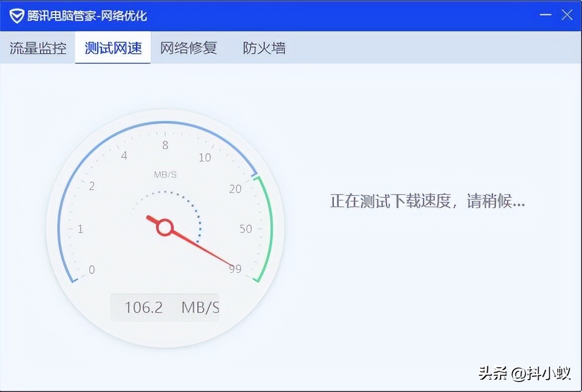Click the 106.2 MB/S speed readout box
The width and height of the screenshot is (582, 392).
pos(165,307)
